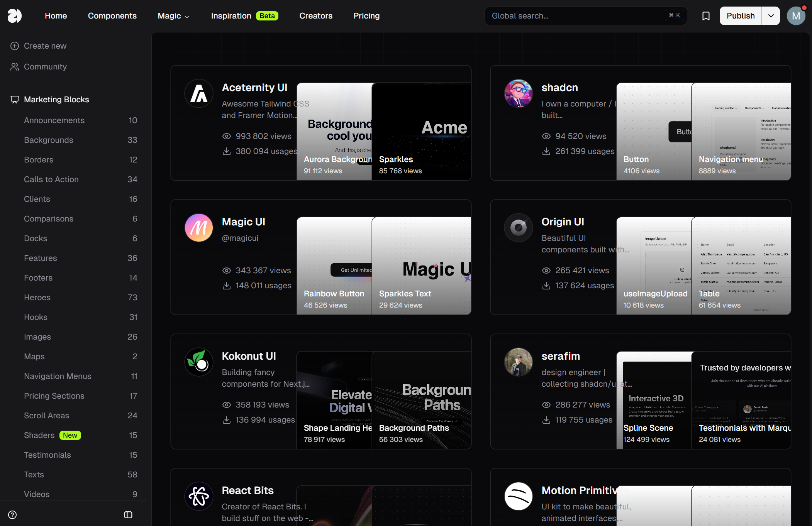Expand the Magic dropdown menu
Screen dimensions: 812x526
pyautogui.click(x=173, y=16)
